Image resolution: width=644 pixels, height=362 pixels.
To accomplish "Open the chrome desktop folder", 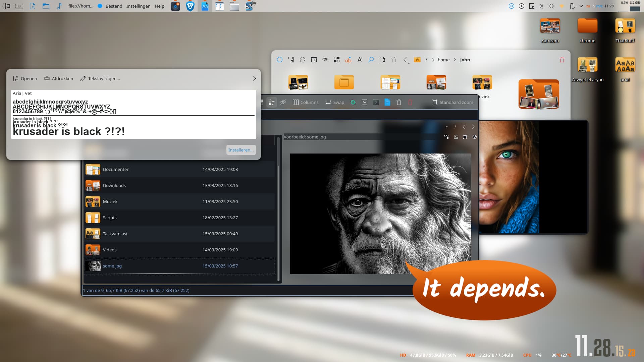I will tap(587, 31).
